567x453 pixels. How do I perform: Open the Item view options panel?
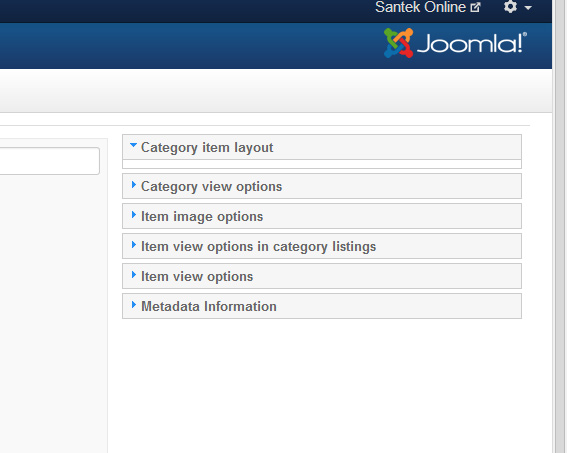point(322,276)
